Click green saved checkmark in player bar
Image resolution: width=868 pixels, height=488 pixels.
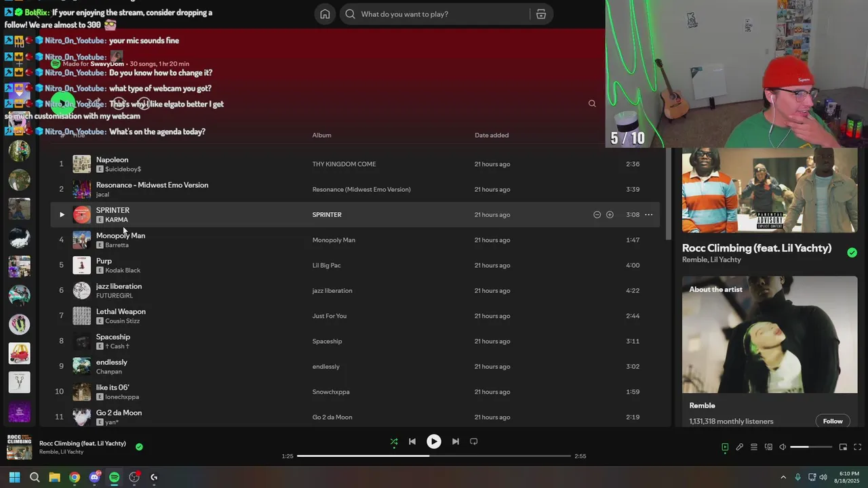point(139,447)
